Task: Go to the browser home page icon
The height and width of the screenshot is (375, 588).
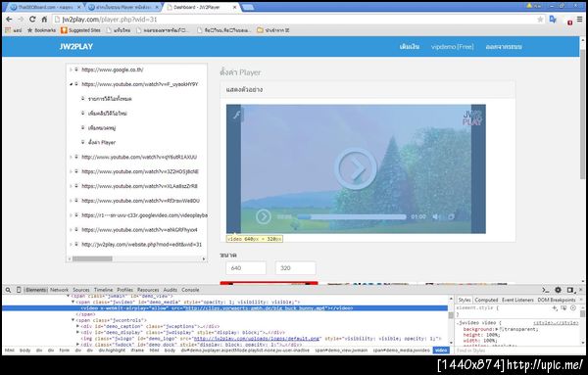Action: pyautogui.click(x=44, y=20)
